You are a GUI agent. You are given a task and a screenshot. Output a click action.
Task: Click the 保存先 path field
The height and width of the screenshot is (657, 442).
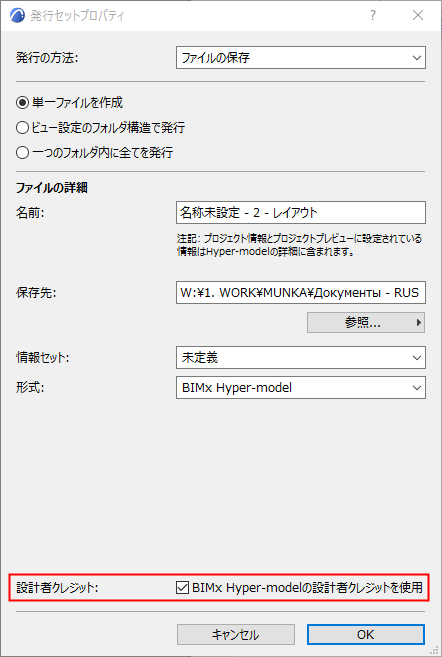pos(301,292)
